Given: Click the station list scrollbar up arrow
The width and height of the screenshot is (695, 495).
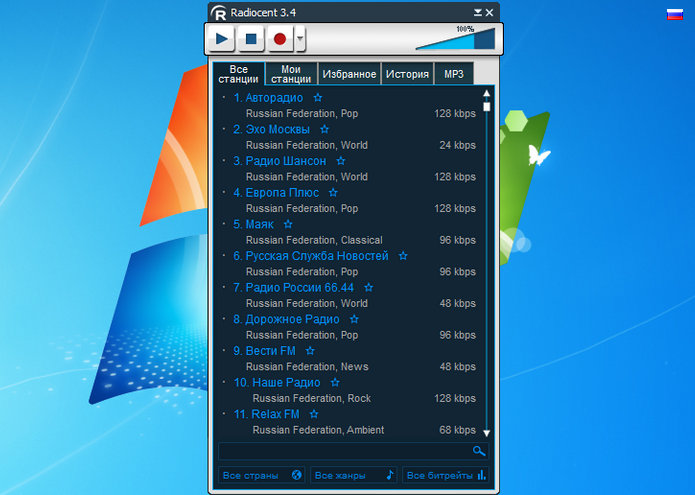Looking at the screenshot, I should [487, 94].
